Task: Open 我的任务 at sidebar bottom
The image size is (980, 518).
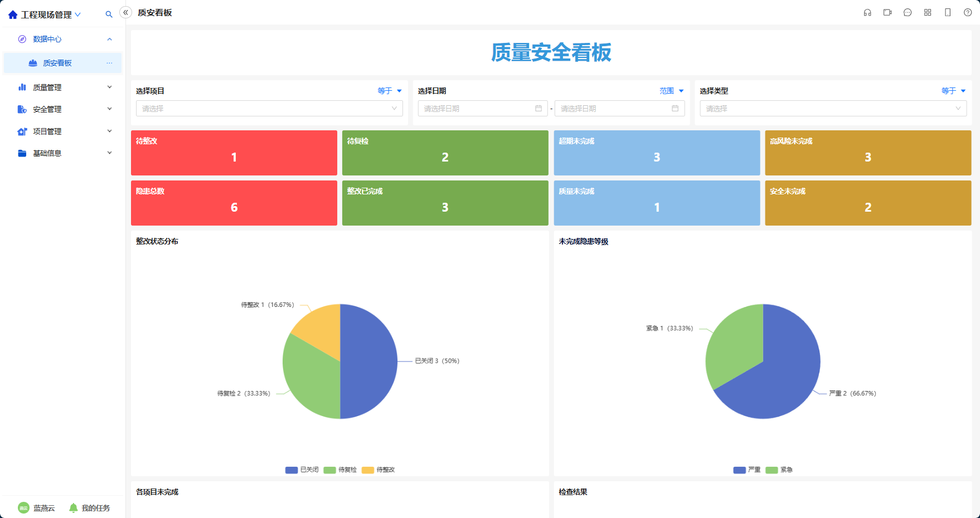Action: click(x=90, y=508)
